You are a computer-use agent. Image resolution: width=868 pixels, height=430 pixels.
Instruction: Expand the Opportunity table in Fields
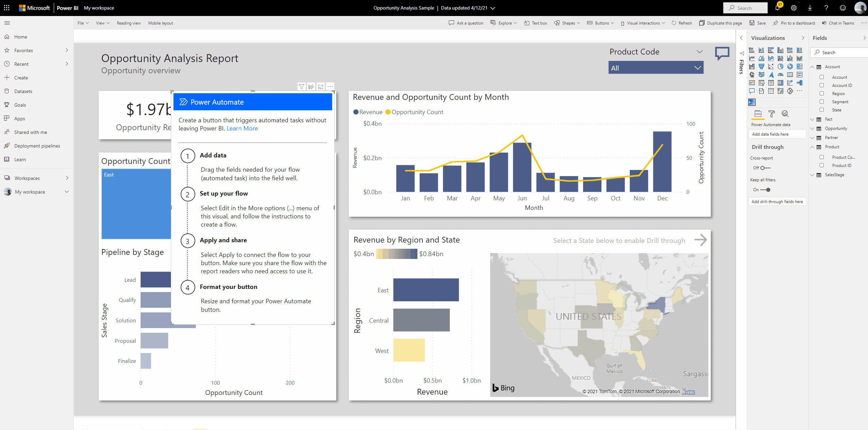pos(812,128)
